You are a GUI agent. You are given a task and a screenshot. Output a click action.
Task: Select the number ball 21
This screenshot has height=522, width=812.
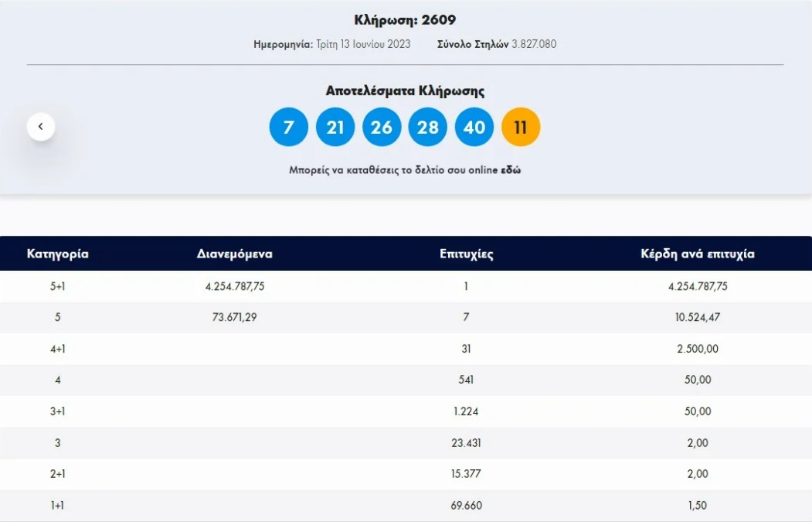click(335, 126)
